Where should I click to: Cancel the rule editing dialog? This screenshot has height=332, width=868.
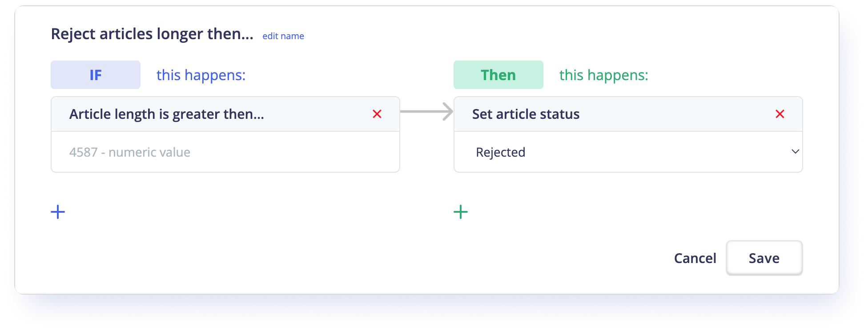click(x=695, y=258)
